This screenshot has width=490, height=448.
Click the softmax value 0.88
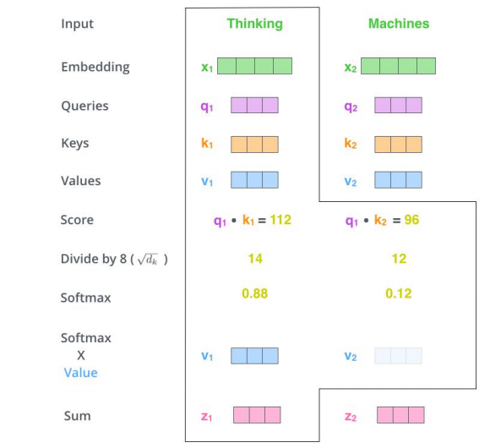[x=254, y=293]
